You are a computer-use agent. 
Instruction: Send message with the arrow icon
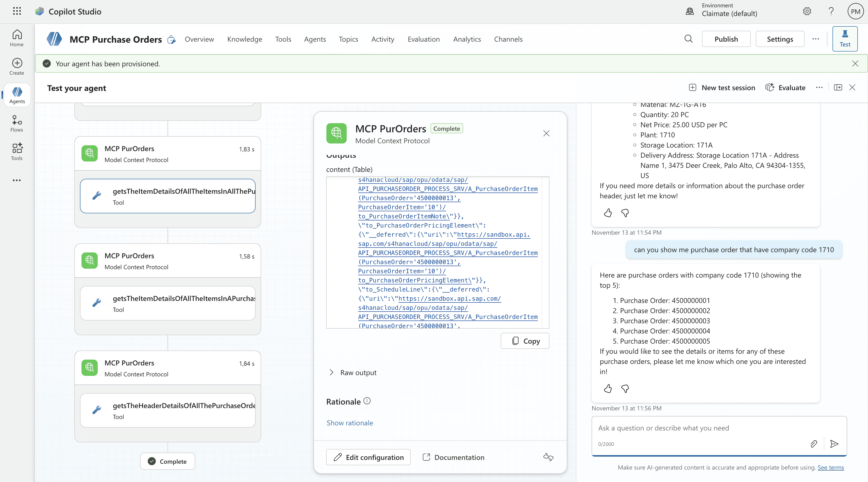click(834, 444)
